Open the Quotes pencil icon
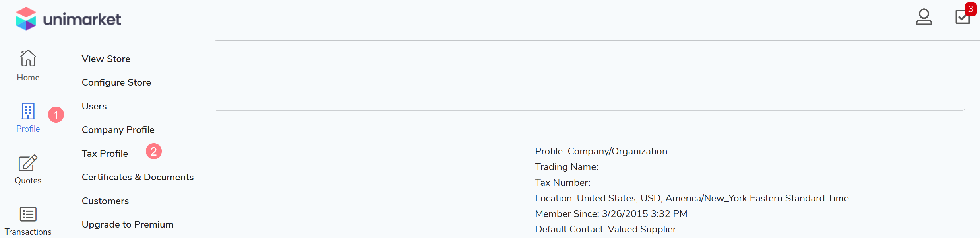This screenshot has height=238, width=980. click(28, 163)
